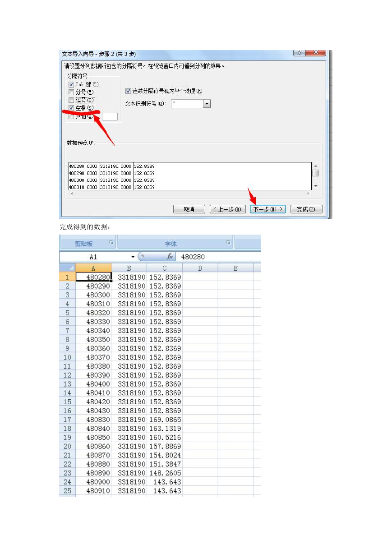This screenshot has width=392, height=554.
Task: Toggle the 空格 delimiter checkbox
Action: [71, 108]
